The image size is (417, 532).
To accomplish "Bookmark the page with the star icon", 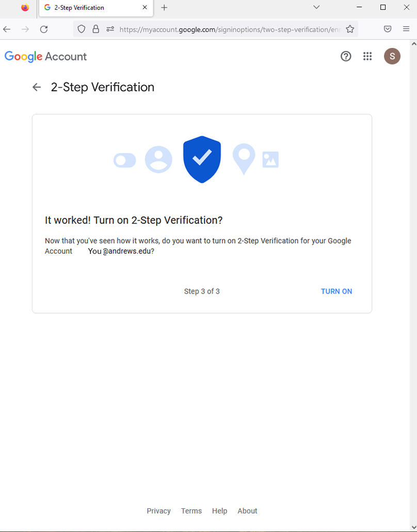I will pos(349,29).
